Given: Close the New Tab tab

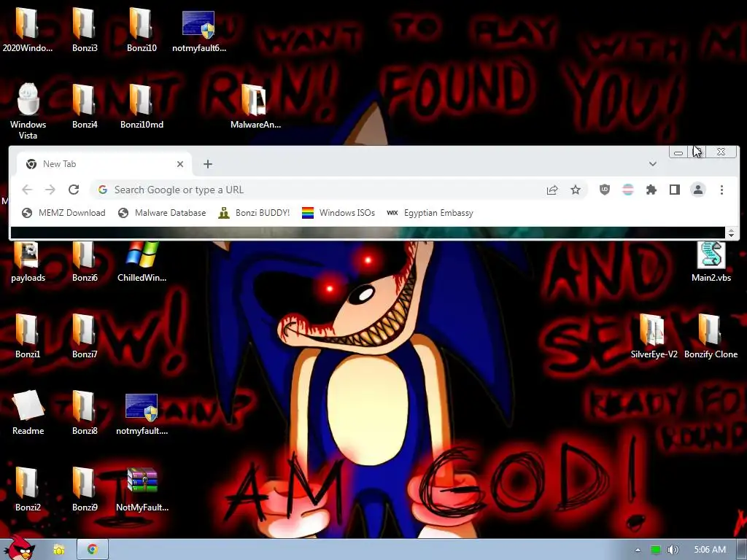Looking at the screenshot, I should click(180, 164).
